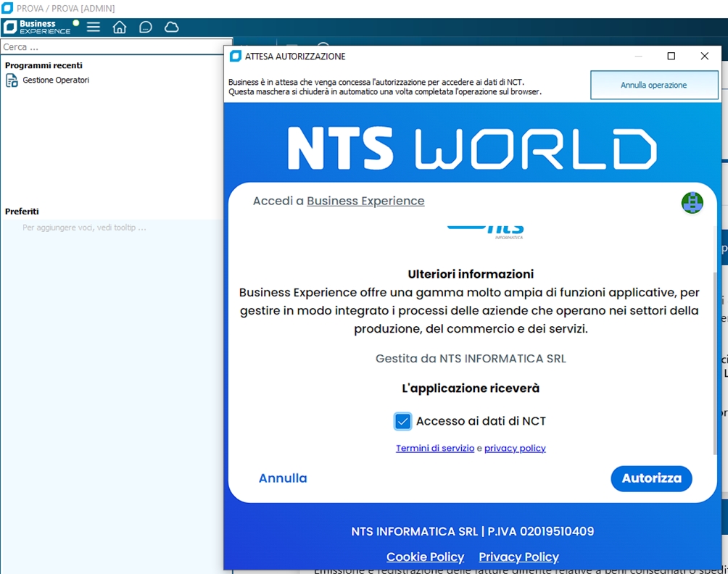Click the authorization card scrollbar
Viewport: 728px width, 574px height.
pyautogui.click(x=714, y=363)
